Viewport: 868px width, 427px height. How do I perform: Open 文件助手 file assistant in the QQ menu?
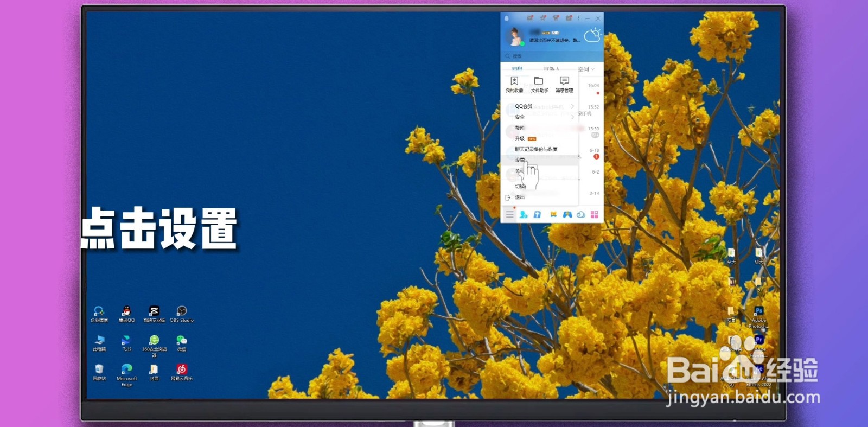click(539, 85)
